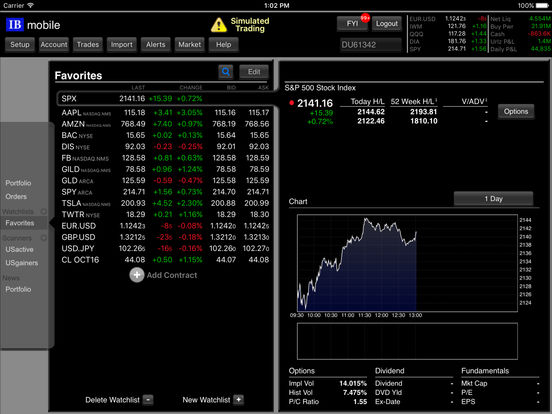
Task: Select the DIS row
Action: 165,146
